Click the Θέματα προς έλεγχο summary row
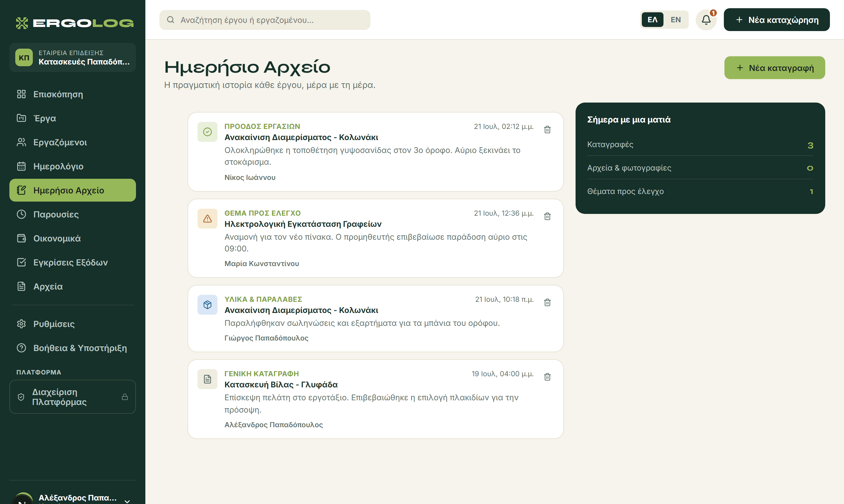Image resolution: width=844 pixels, height=504 pixels. coord(700,191)
